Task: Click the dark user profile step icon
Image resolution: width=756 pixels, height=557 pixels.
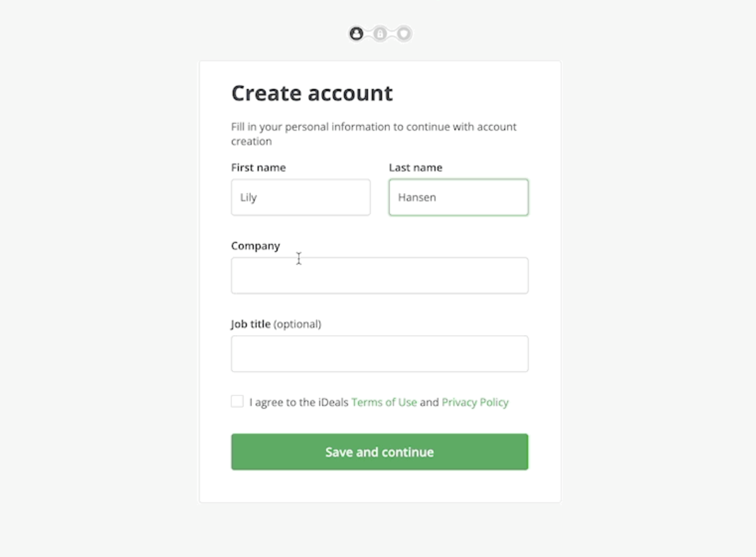Action: point(357,34)
